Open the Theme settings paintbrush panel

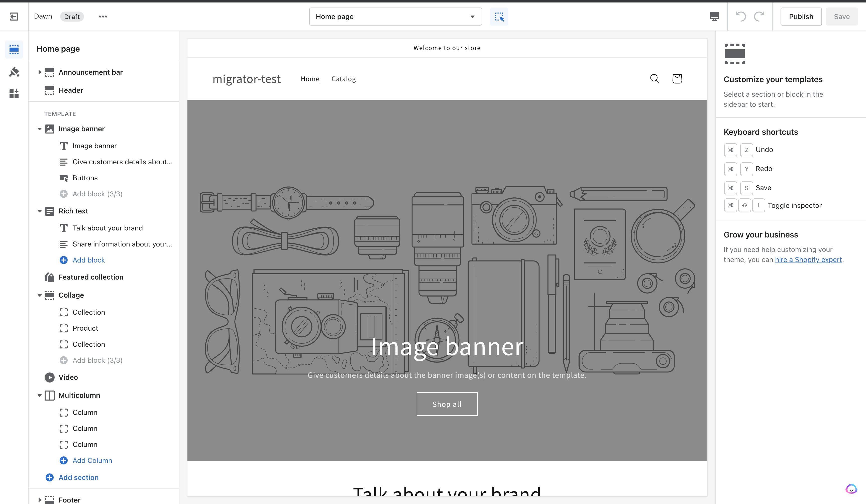pyautogui.click(x=14, y=72)
